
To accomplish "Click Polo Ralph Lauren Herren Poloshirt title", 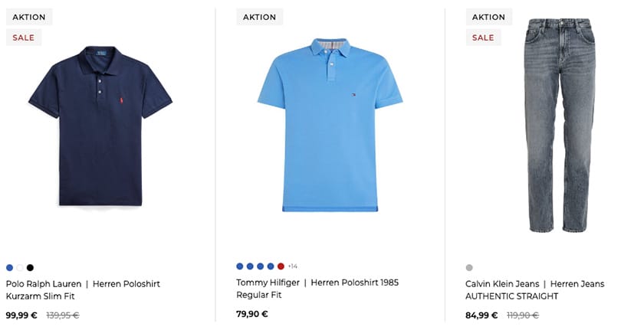I will [x=83, y=289].
